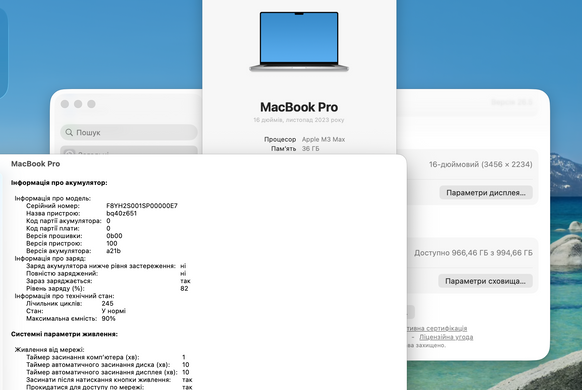Open Параметри дисплея… button
This screenshot has width=582, height=390.
[x=486, y=193]
